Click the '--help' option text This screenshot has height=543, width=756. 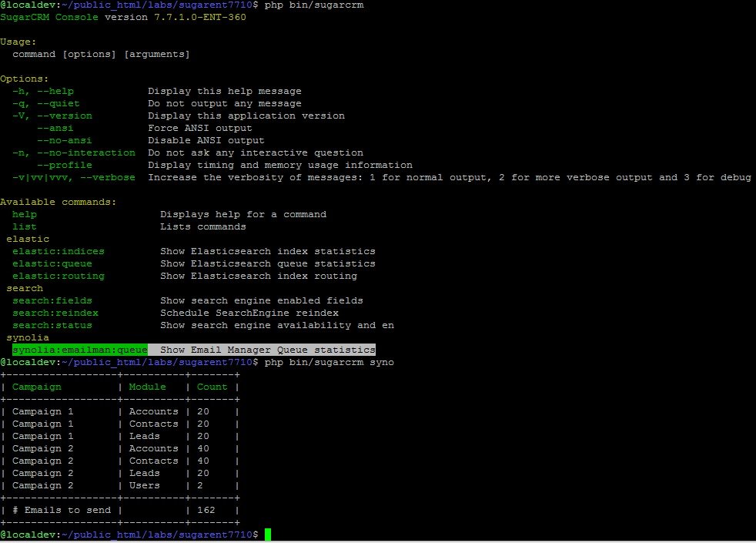55,91
